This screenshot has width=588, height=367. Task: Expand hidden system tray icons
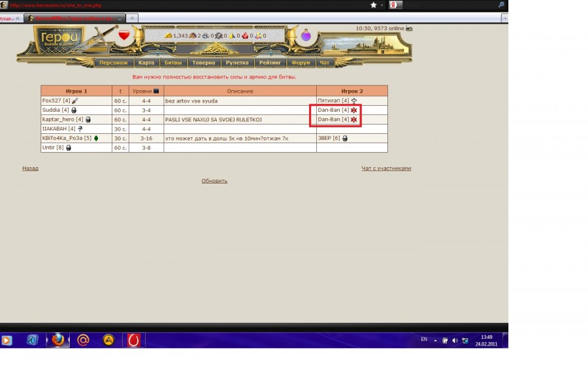435,340
